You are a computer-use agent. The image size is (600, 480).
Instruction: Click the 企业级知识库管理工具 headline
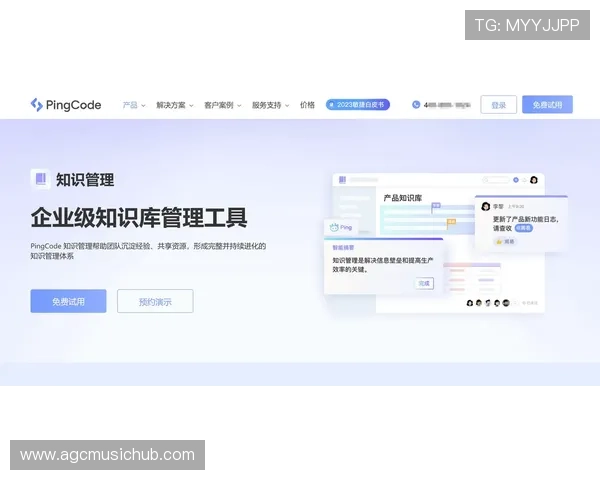139,217
